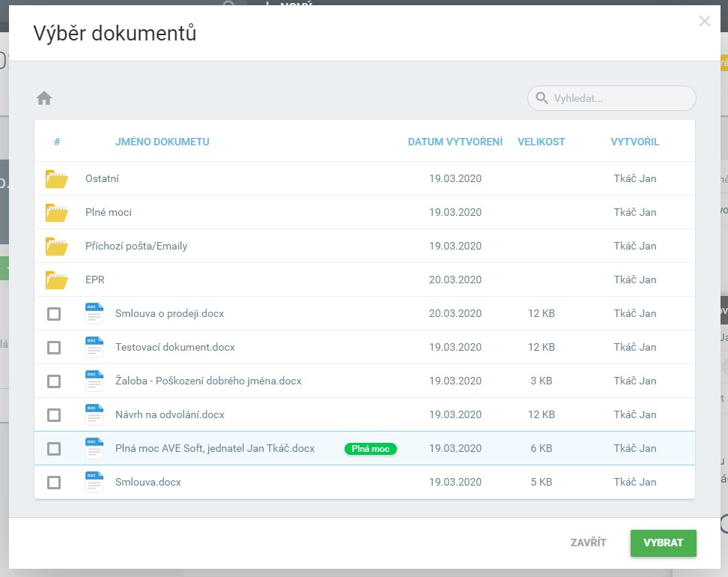Select the Smlouva.docx checkbox
Screen dimensions: 728x577
coord(54,483)
